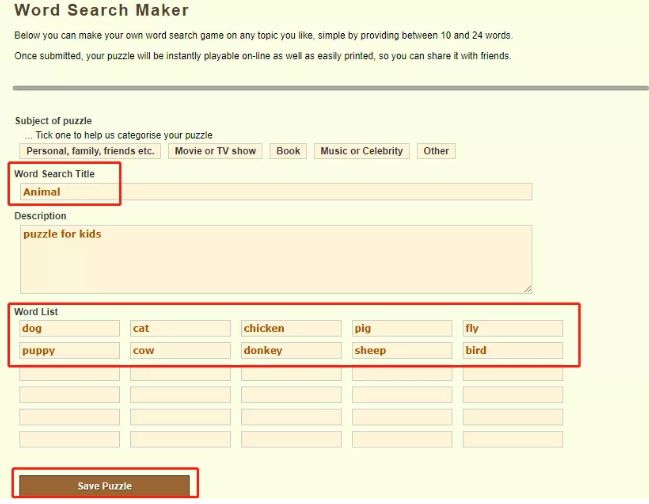Focus the Description box with puzzle for kids
Viewport: 649px width, 504px height.
click(x=276, y=259)
